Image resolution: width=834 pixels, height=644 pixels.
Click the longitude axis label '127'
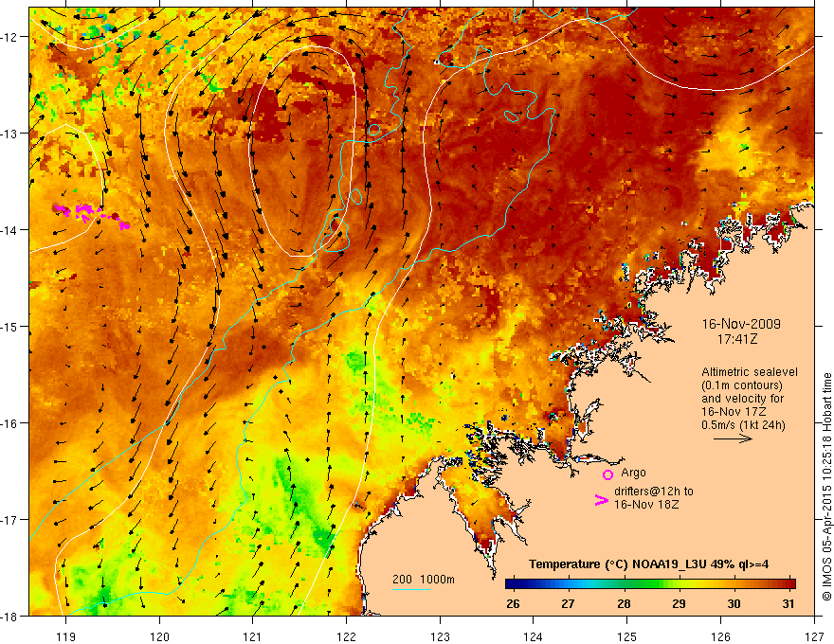click(x=814, y=636)
